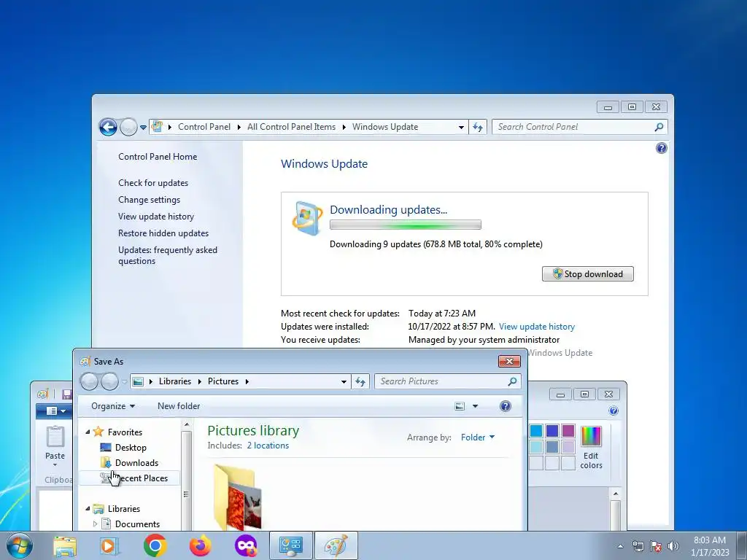
Task: Click navigation pane scroll up arrow
Action: [x=186, y=424]
